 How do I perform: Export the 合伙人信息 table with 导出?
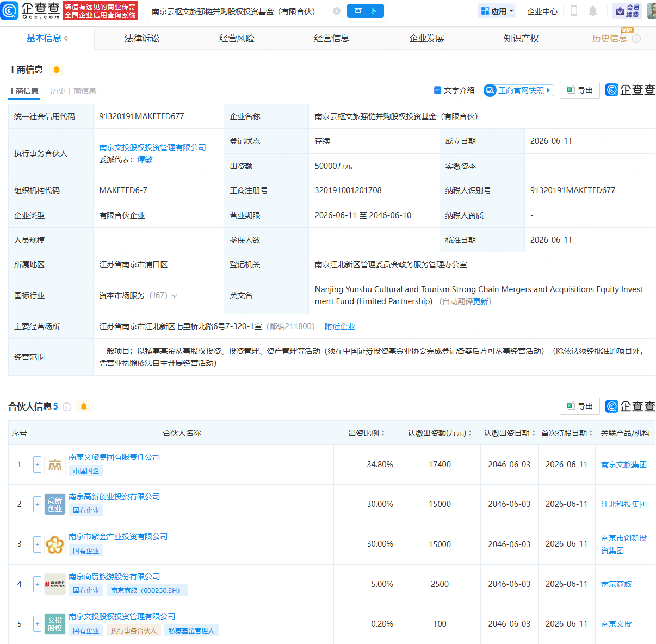[580, 406]
